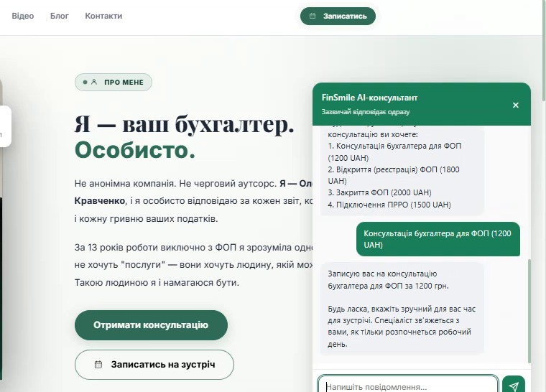This screenshot has width=546, height=392.
Task: Open the Відео menu item
Action: tap(23, 16)
